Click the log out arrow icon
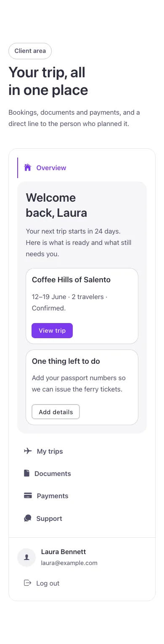This screenshot has height=644, width=164. [28, 583]
